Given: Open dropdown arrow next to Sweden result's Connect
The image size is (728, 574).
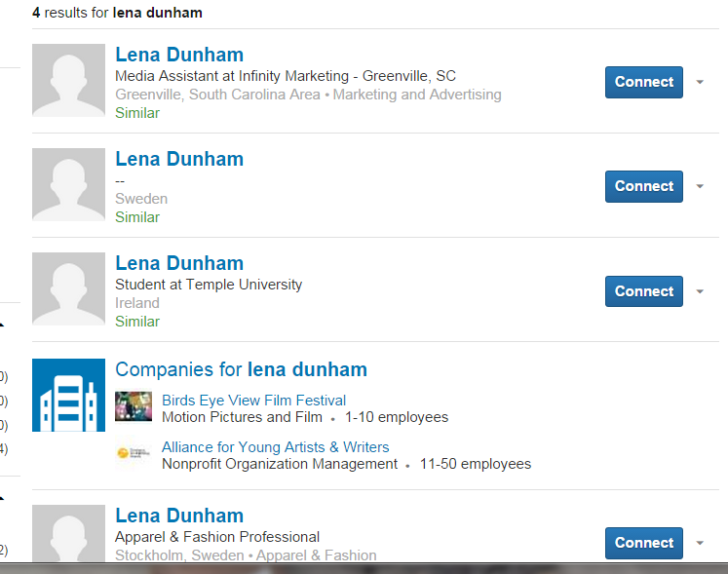Looking at the screenshot, I should tap(700, 186).
